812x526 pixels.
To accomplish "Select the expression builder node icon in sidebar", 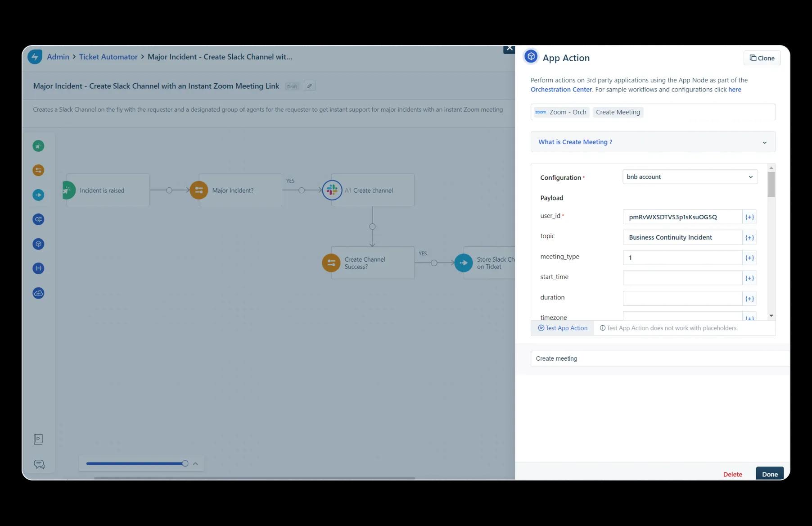I will pyautogui.click(x=38, y=268).
